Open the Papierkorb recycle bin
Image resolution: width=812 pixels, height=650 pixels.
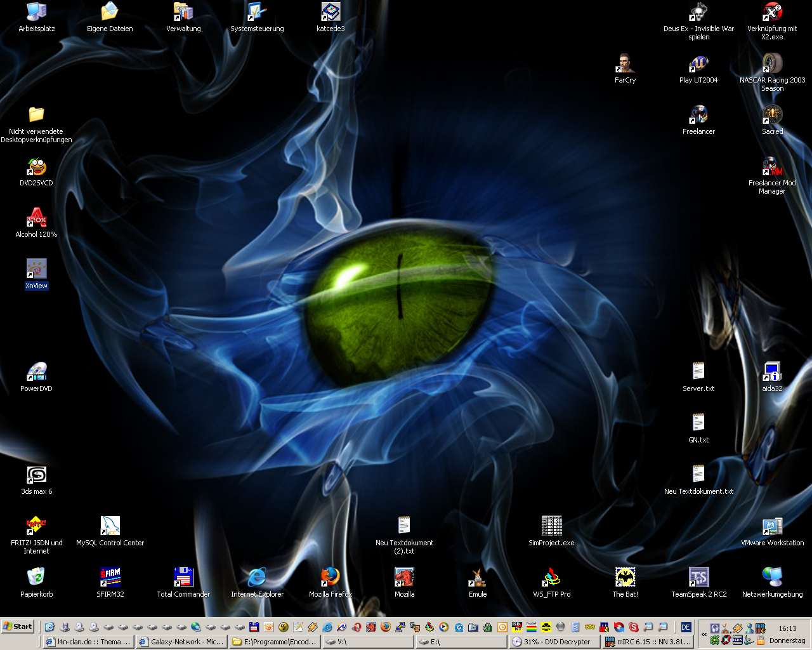coord(36,578)
